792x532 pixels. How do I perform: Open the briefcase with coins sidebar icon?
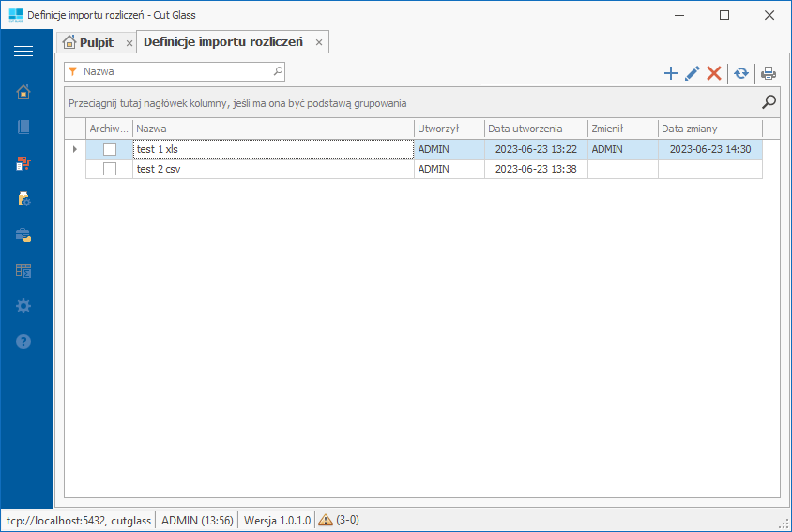tap(23, 235)
